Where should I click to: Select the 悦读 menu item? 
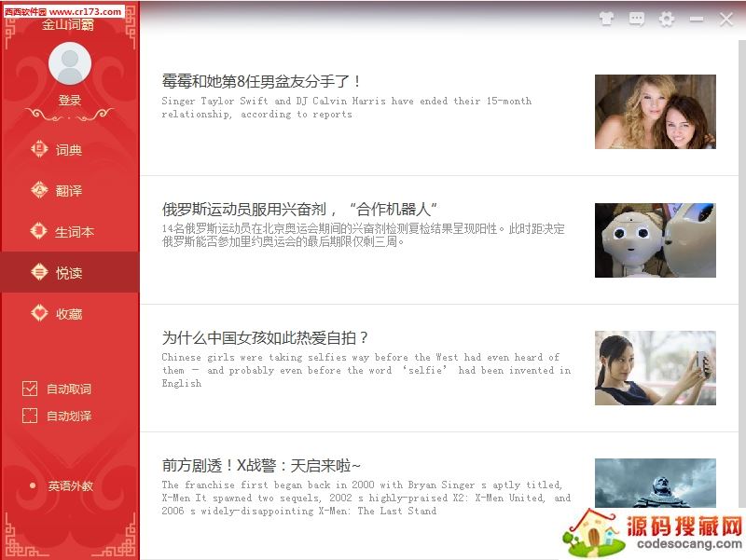pos(70,272)
